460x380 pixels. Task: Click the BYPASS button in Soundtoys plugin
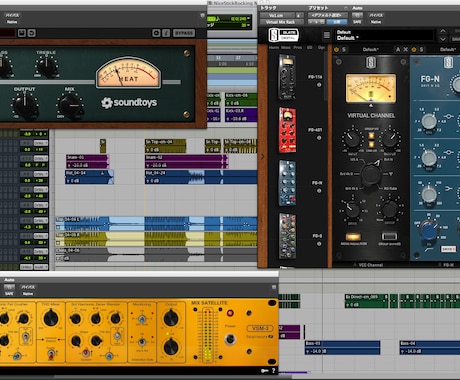coord(184,33)
